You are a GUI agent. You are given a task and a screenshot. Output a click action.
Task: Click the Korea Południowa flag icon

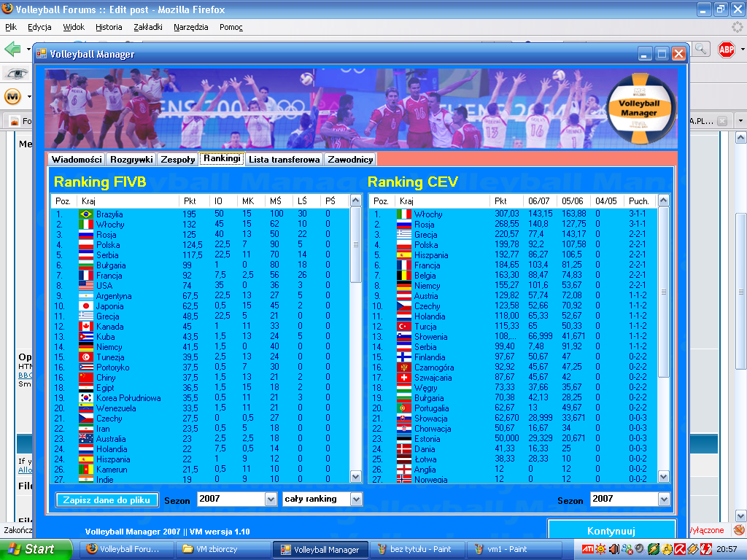pyautogui.click(x=86, y=398)
